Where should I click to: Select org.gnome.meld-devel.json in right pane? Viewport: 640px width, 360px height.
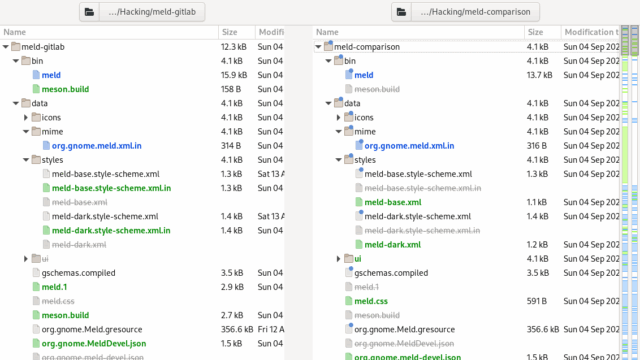tap(408, 356)
